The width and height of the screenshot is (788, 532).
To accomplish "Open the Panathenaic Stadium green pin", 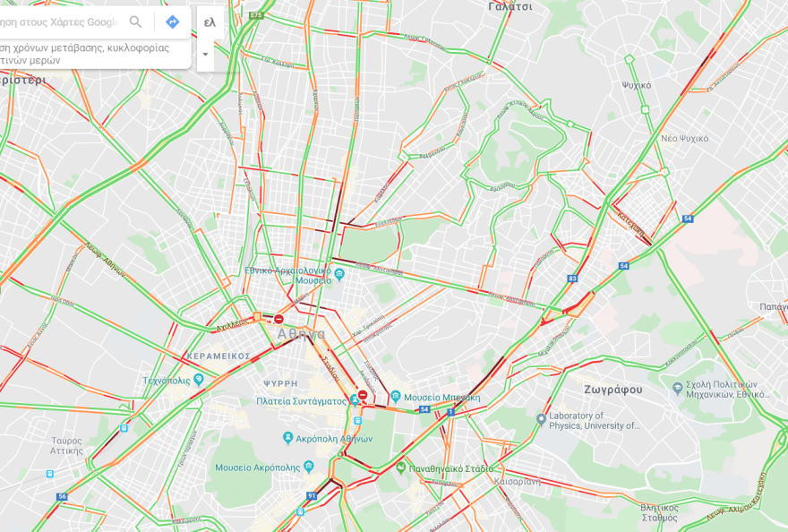I will 400,468.
